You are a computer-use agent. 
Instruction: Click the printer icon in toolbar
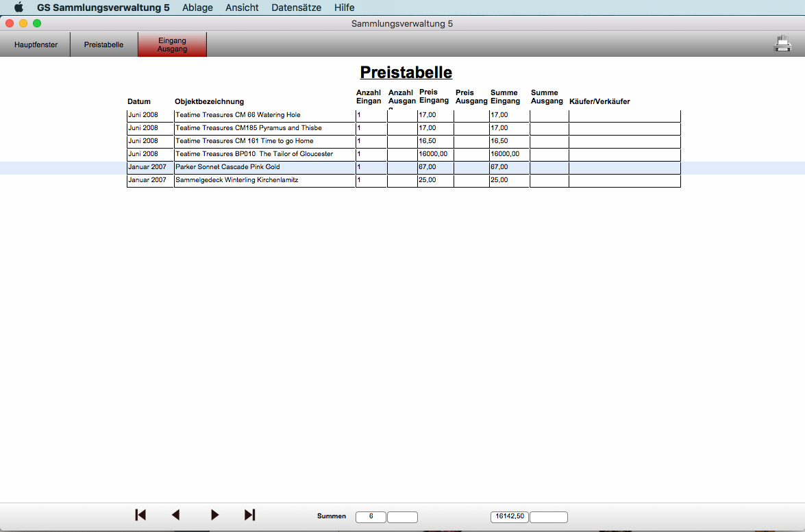[782, 44]
